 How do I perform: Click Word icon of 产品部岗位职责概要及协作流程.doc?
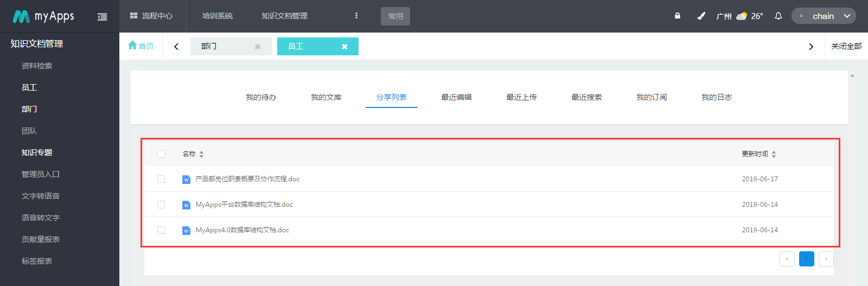[x=186, y=179]
